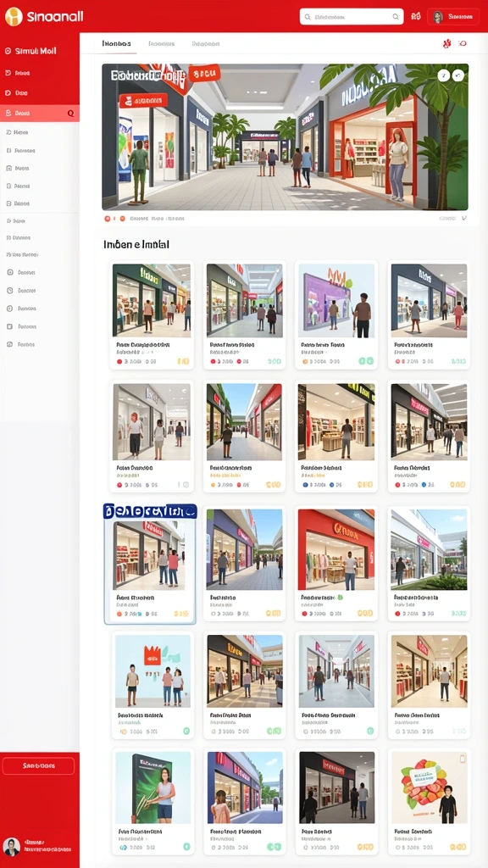Open the selected card with blue label overlay
488x868 pixels.
[150, 564]
